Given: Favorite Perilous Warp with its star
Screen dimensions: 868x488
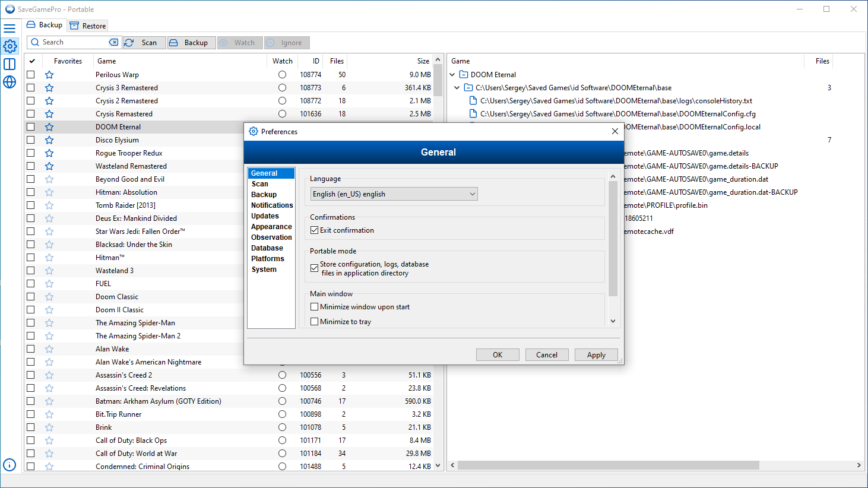Looking at the screenshot, I should (49, 75).
